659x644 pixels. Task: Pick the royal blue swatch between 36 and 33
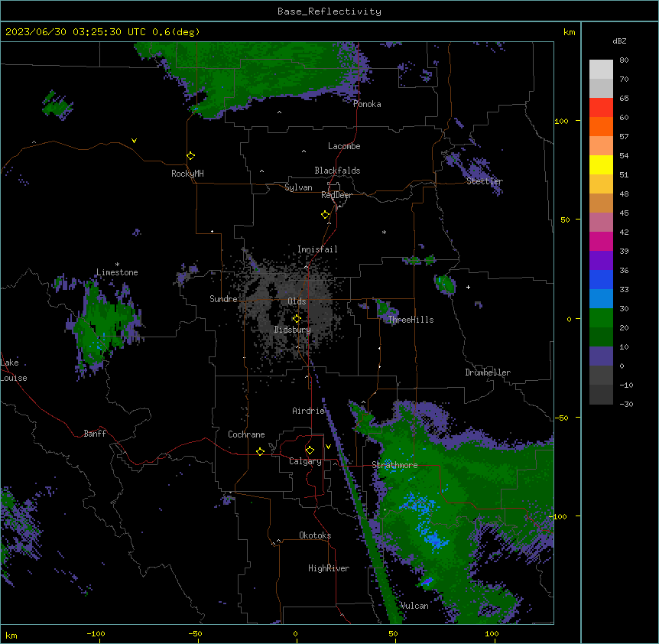coord(601,279)
